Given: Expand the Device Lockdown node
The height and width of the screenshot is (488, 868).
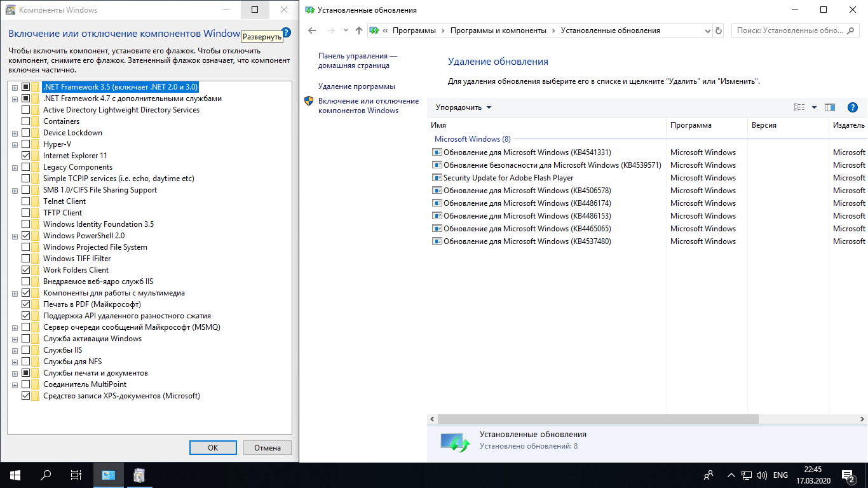Looking at the screenshot, I should click(x=15, y=133).
